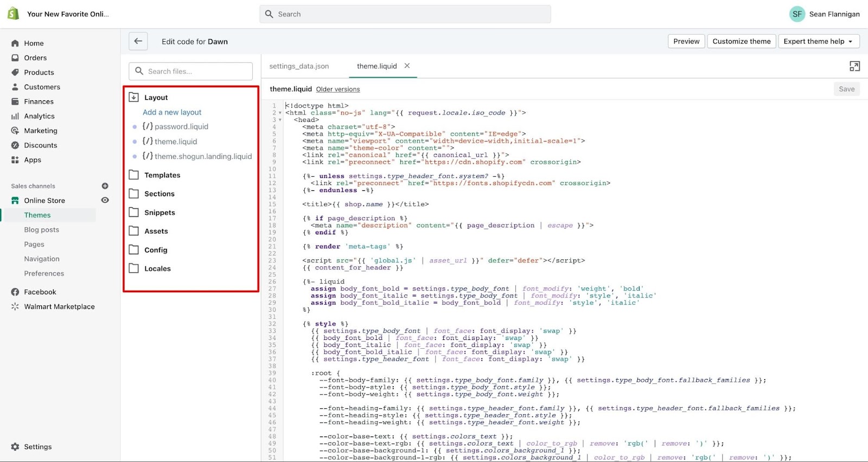Screen dimensions: 868x462
Task: Click the magnifier icon in top search
Action: [x=269, y=14]
